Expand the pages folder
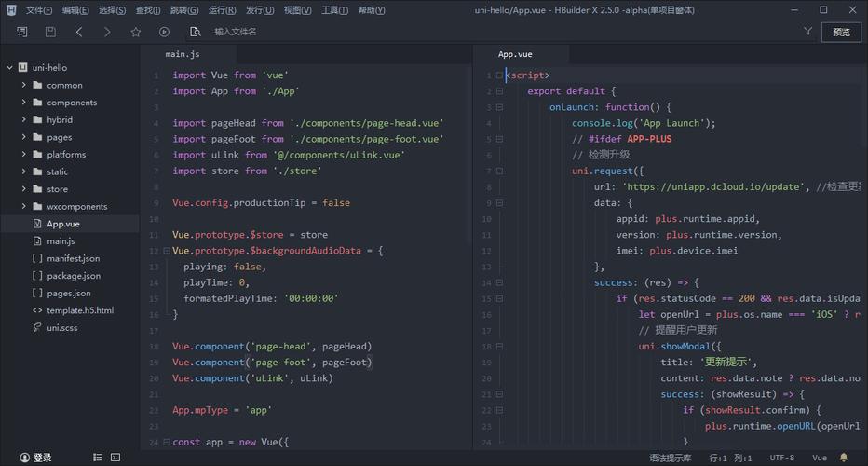This screenshot has height=466, width=868. click(23, 137)
